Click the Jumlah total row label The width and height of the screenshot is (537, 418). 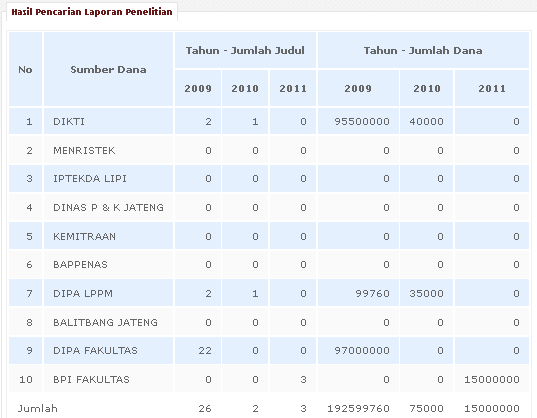pyautogui.click(x=38, y=408)
